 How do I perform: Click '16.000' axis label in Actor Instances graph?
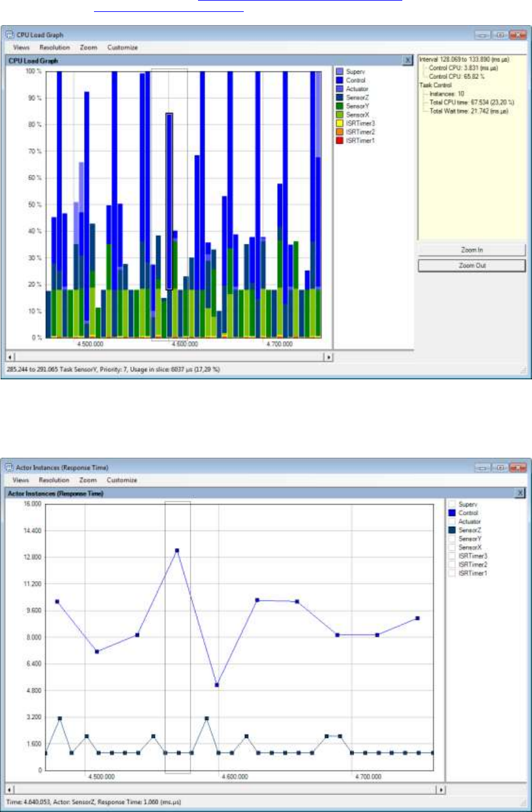click(33, 504)
